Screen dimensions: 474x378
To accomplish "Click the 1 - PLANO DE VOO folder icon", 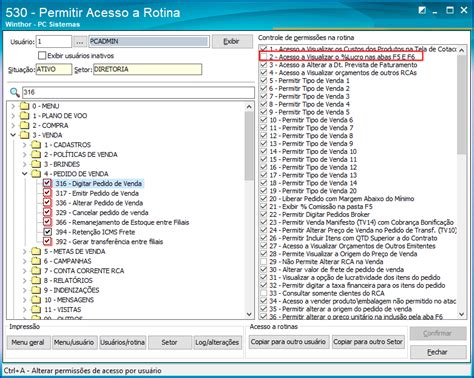I will pos(24,116).
